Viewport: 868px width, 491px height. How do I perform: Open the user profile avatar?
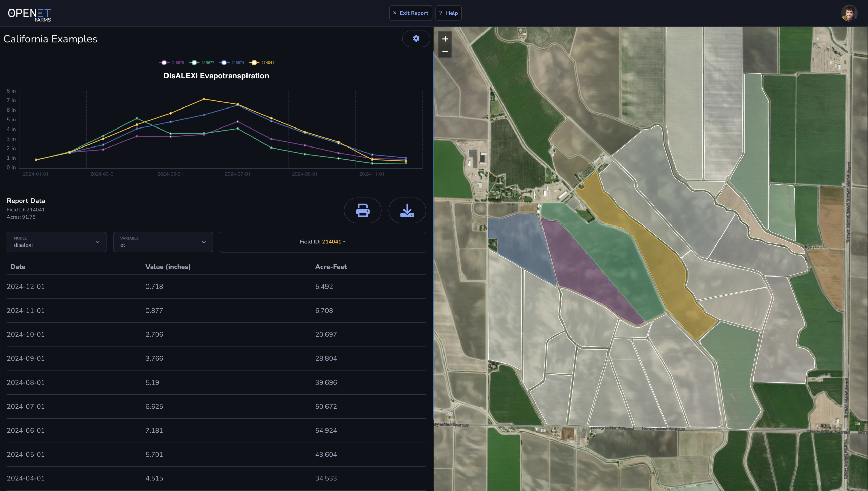(849, 13)
